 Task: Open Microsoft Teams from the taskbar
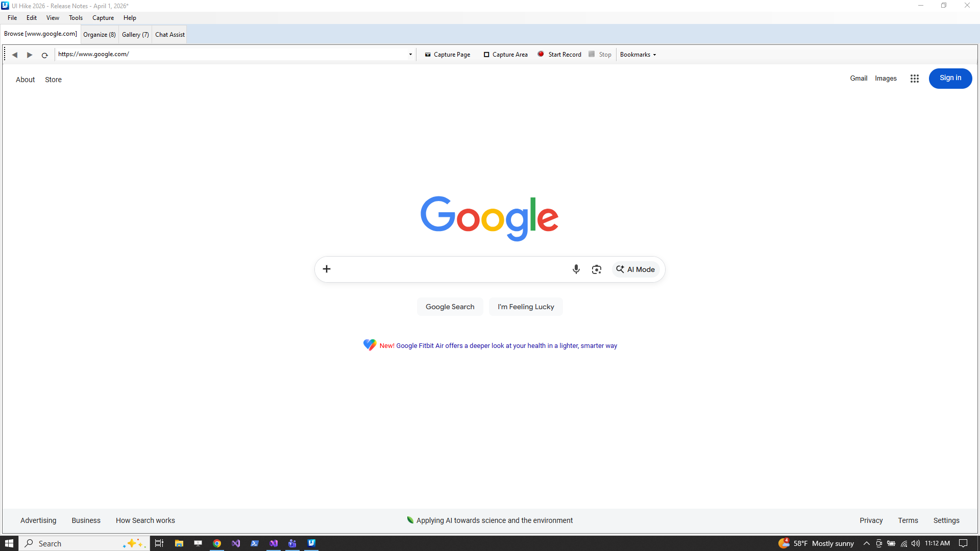coord(292,543)
